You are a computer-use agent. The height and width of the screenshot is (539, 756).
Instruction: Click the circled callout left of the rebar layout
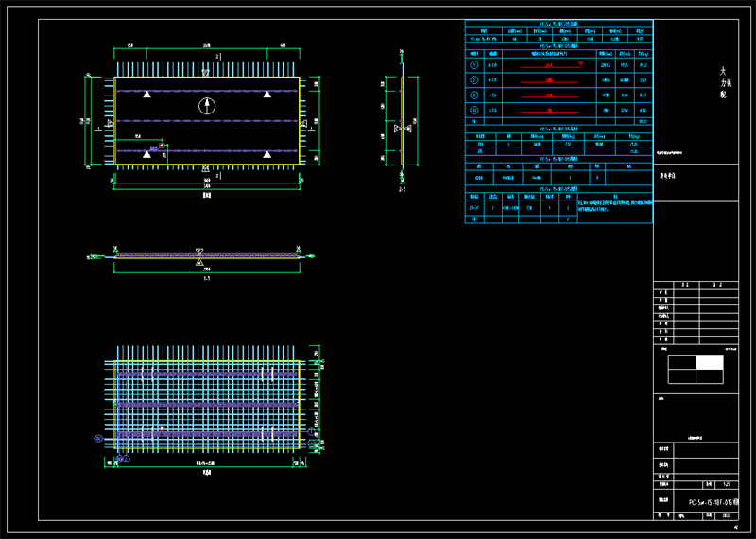coord(98,438)
